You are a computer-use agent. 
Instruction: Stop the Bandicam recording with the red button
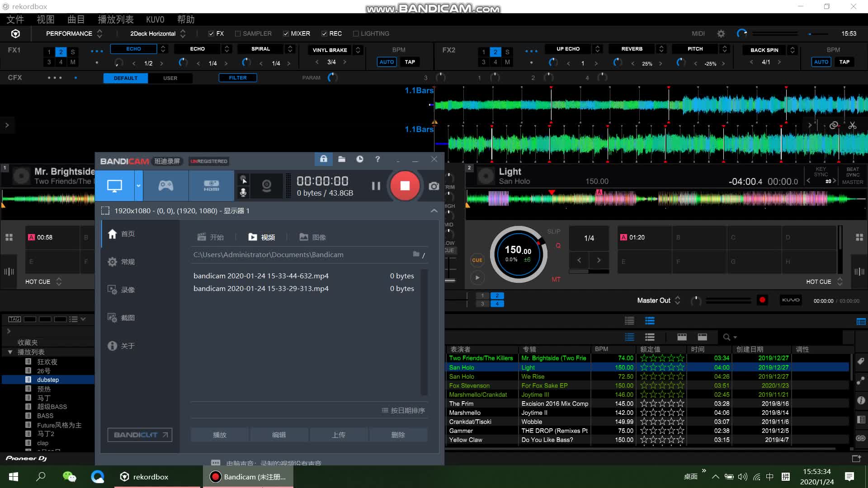pos(405,186)
